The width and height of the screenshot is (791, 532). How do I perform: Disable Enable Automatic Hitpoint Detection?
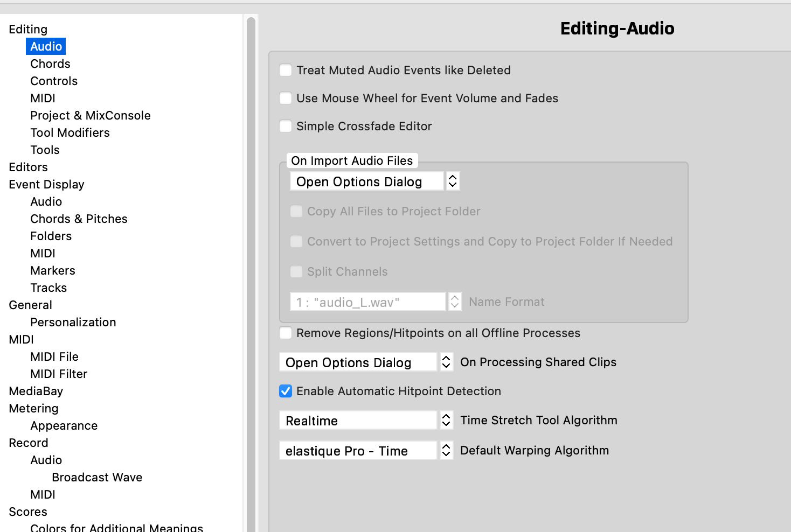(286, 391)
